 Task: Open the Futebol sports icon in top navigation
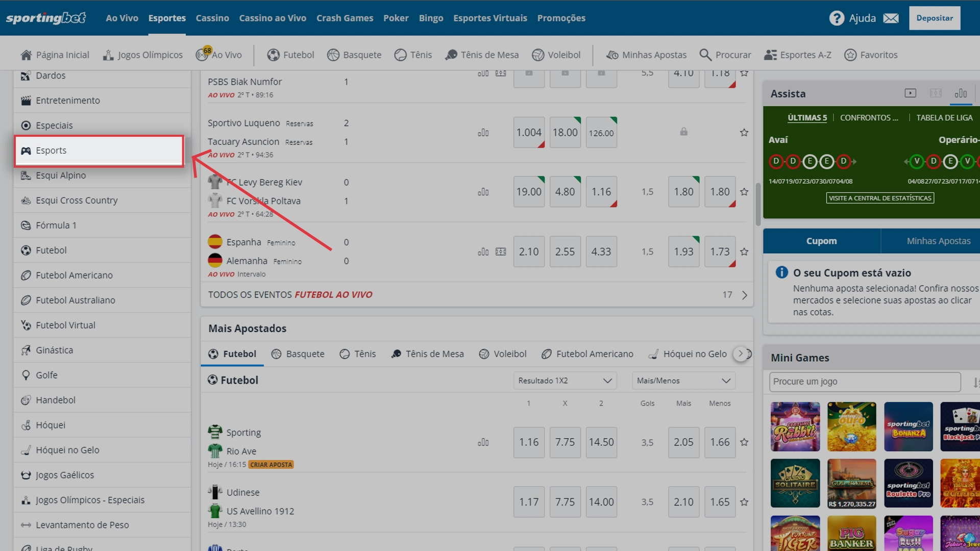[x=290, y=55]
